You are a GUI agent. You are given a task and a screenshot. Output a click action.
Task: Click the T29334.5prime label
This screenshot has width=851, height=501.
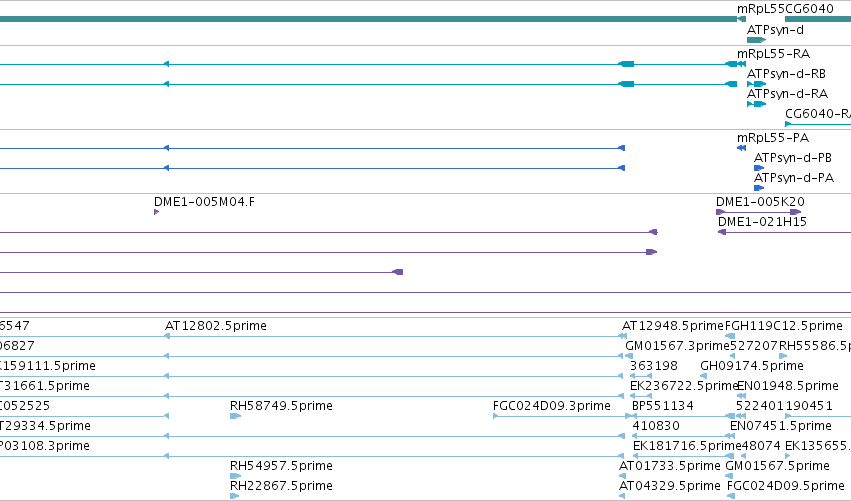(x=45, y=426)
